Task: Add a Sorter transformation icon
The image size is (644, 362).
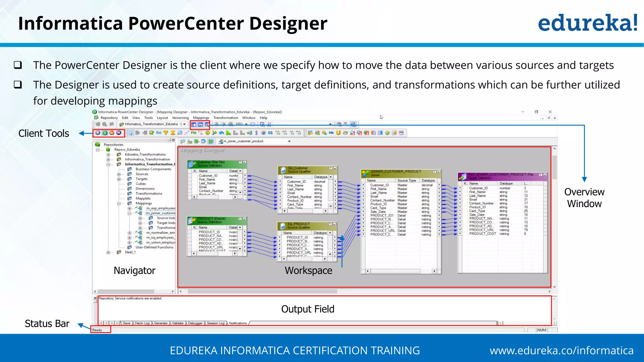Action: coord(256,133)
